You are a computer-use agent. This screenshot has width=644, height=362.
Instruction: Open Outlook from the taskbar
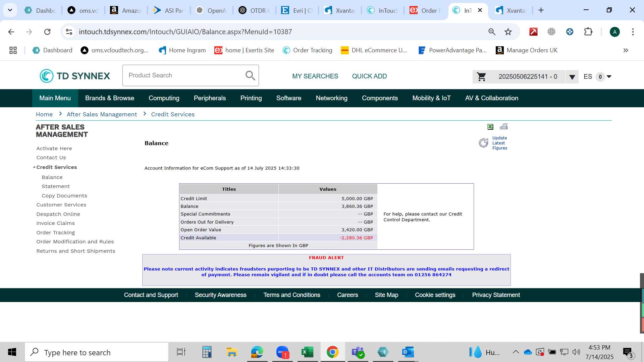click(x=408, y=352)
